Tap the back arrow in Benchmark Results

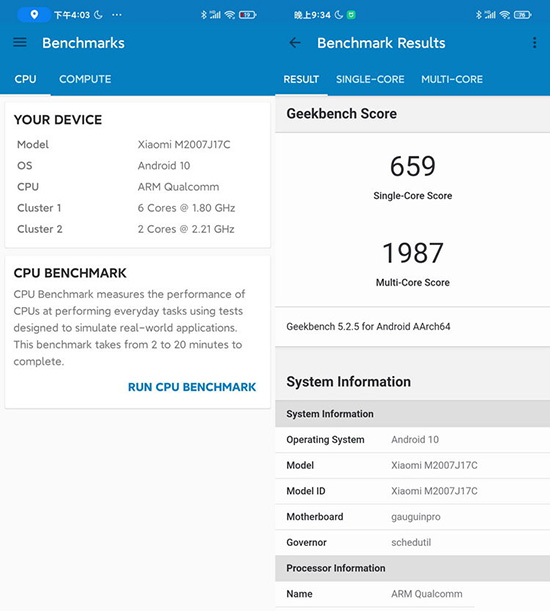coord(295,43)
